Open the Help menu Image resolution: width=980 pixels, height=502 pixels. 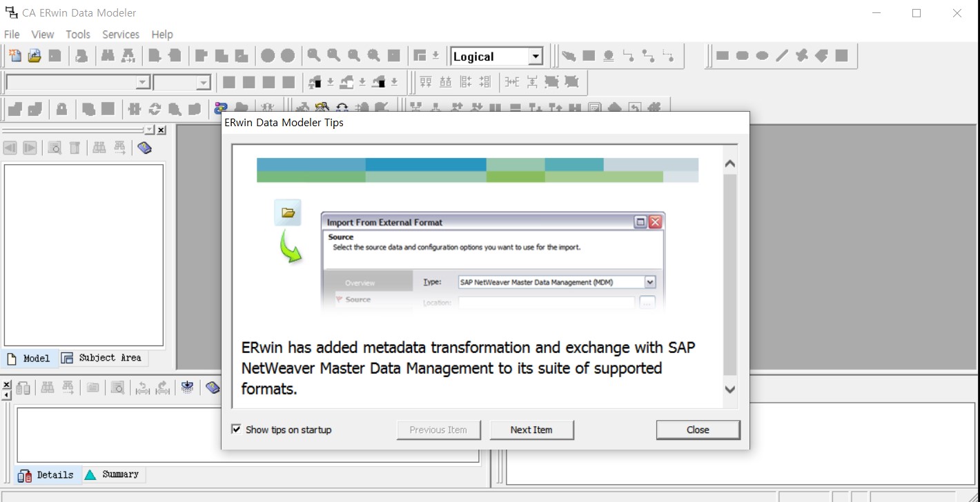click(x=162, y=34)
